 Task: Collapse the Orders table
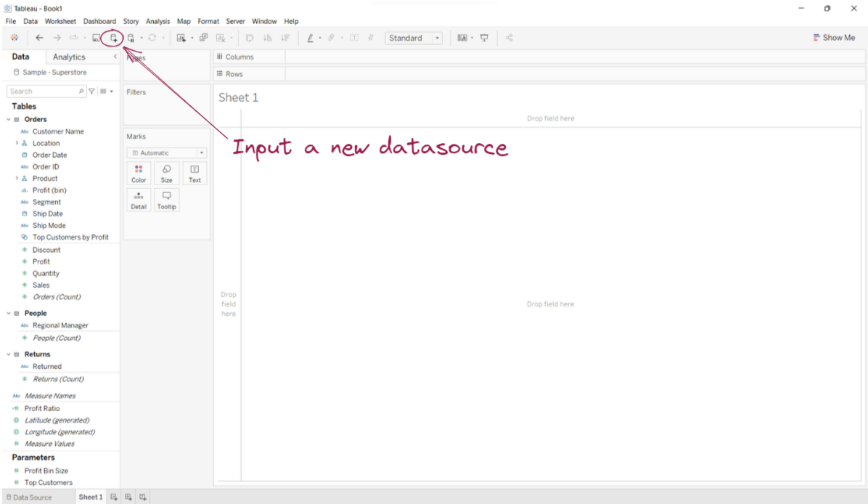click(x=9, y=119)
